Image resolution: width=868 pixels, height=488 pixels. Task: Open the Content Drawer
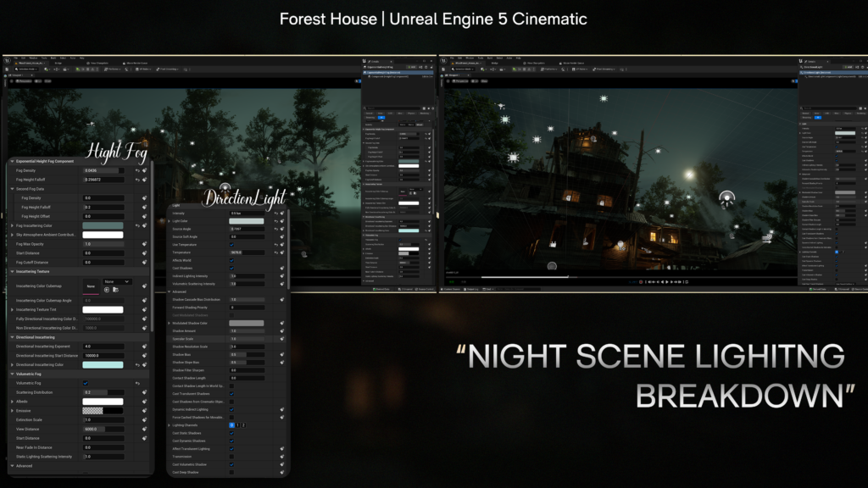coord(450,290)
